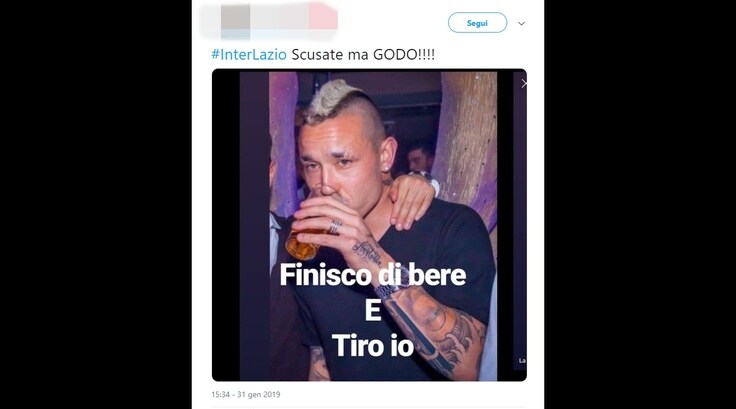Image resolution: width=736 pixels, height=409 pixels.
Task: Click the single letter "E" caption
Action: point(373,310)
